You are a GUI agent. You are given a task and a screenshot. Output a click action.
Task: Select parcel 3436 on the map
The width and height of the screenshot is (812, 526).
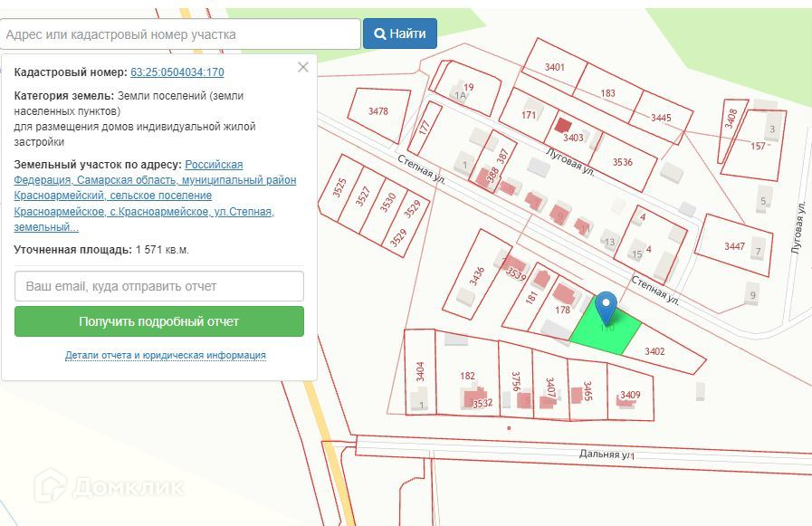[x=476, y=276]
